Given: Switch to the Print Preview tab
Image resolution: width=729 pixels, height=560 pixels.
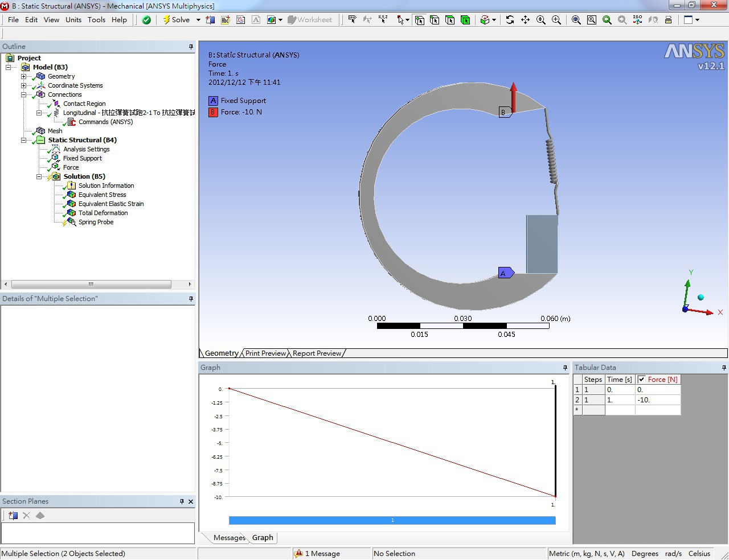Looking at the screenshot, I should tap(265, 353).
